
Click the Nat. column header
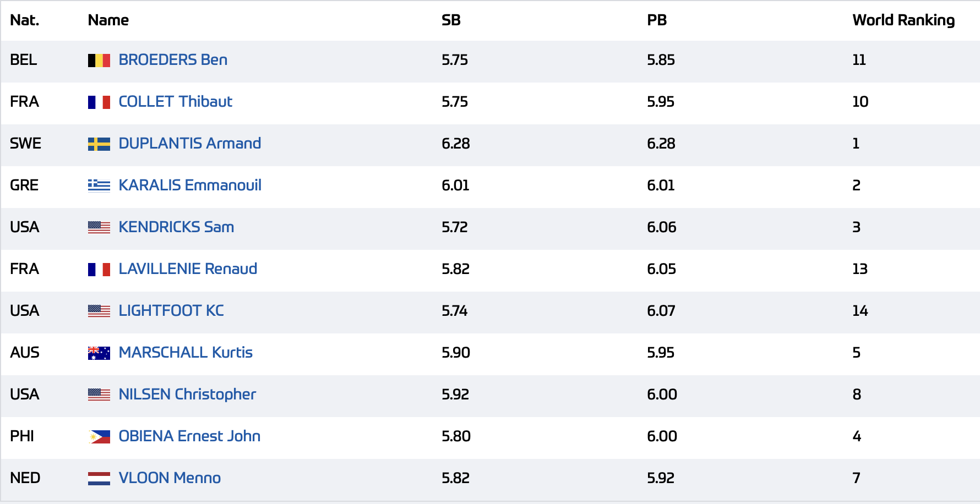point(25,20)
